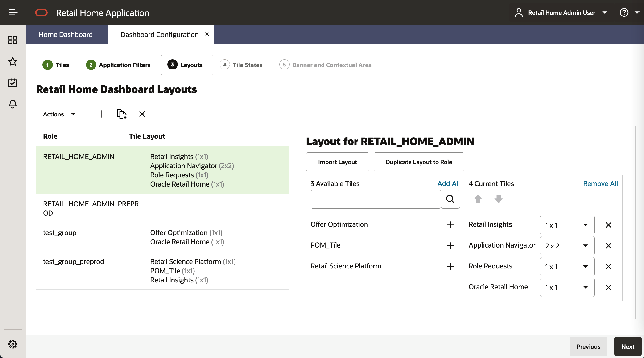Click the plus icon to add layout
Viewport: 644px width, 358px height.
pos(101,114)
